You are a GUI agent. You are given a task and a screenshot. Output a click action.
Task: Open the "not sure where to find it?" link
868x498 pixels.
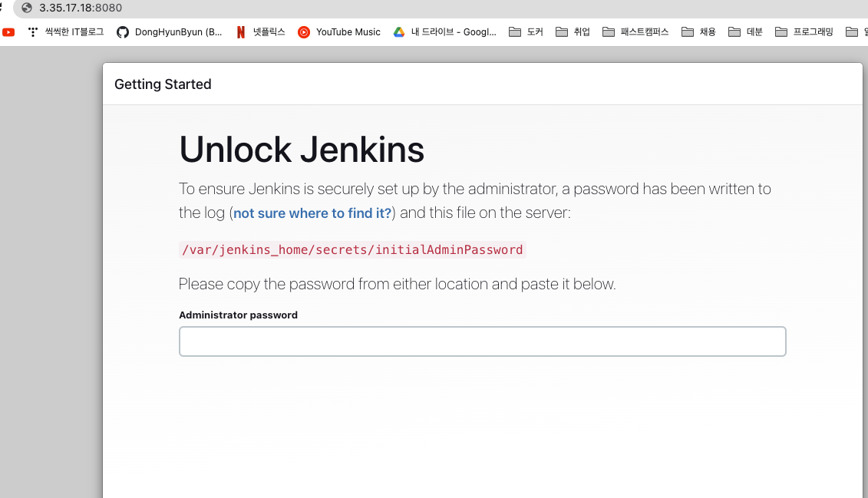click(312, 213)
